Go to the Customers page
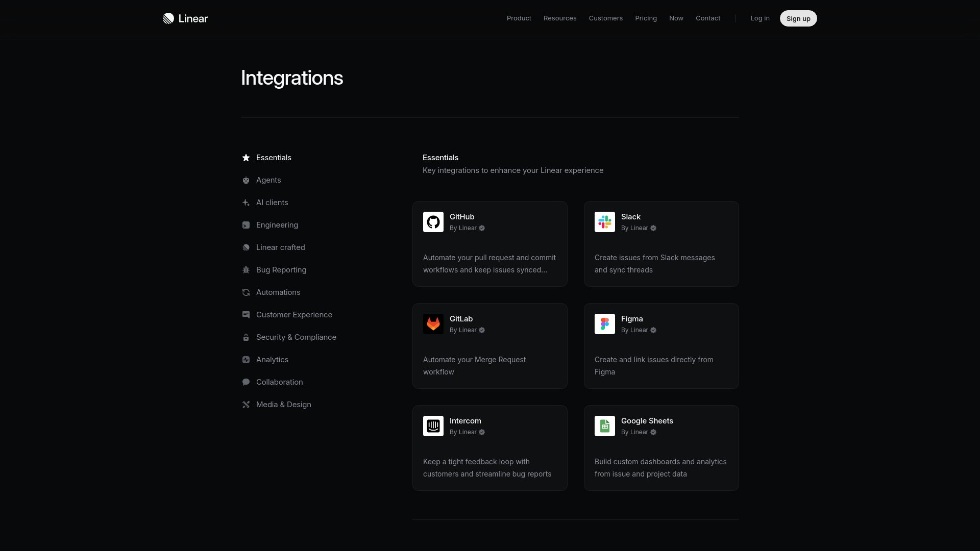This screenshot has width=980, height=551. click(606, 18)
